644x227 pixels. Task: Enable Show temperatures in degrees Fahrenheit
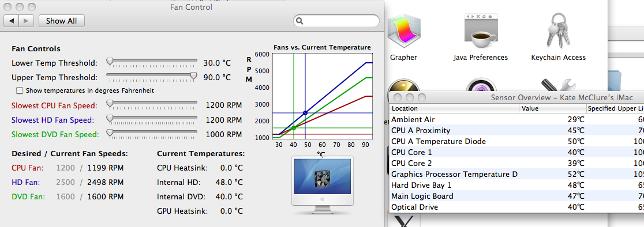[19, 90]
